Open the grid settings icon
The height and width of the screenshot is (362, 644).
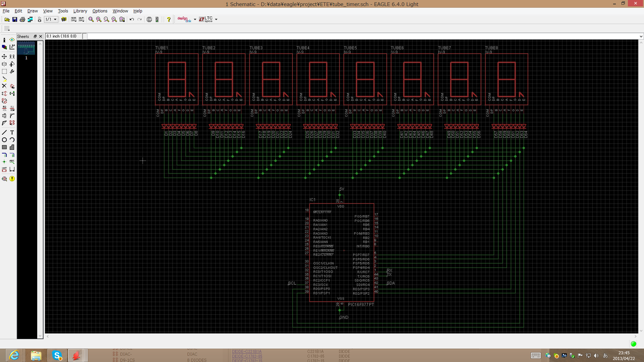(7, 29)
